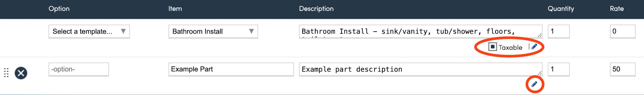Expand the Bathroom Install item dropdown
Image resolution: width=644 pixels, height=95 pixels.
pyautogui.click(x=213, y=32)
